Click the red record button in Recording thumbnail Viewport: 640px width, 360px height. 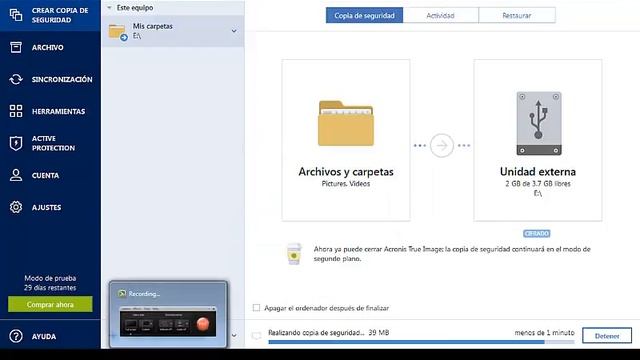tap(203, 324)
